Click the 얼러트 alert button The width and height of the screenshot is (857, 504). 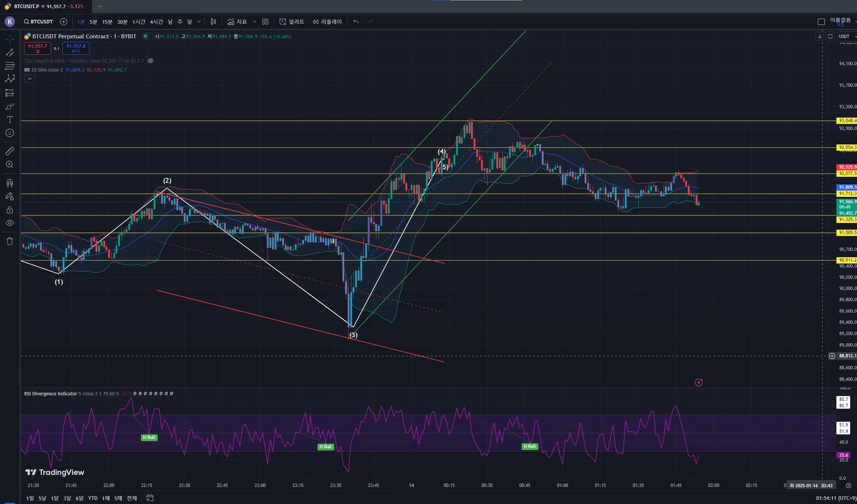click(292, 22)
